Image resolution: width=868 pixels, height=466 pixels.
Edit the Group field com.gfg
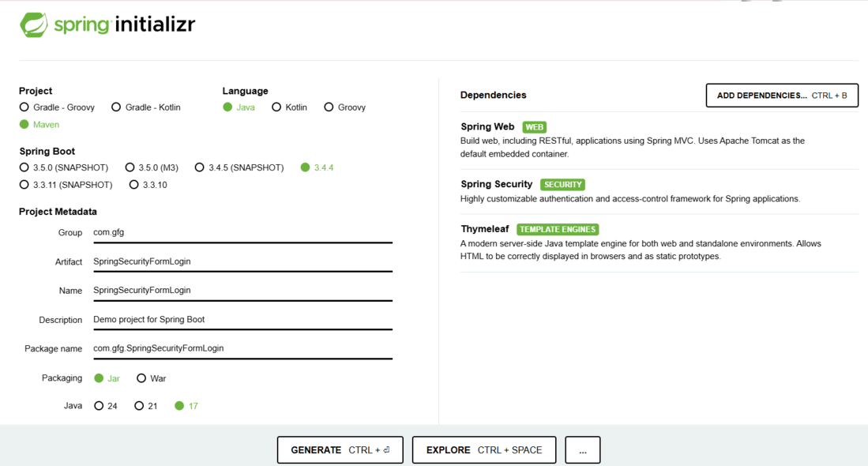[x=243, y=232]
